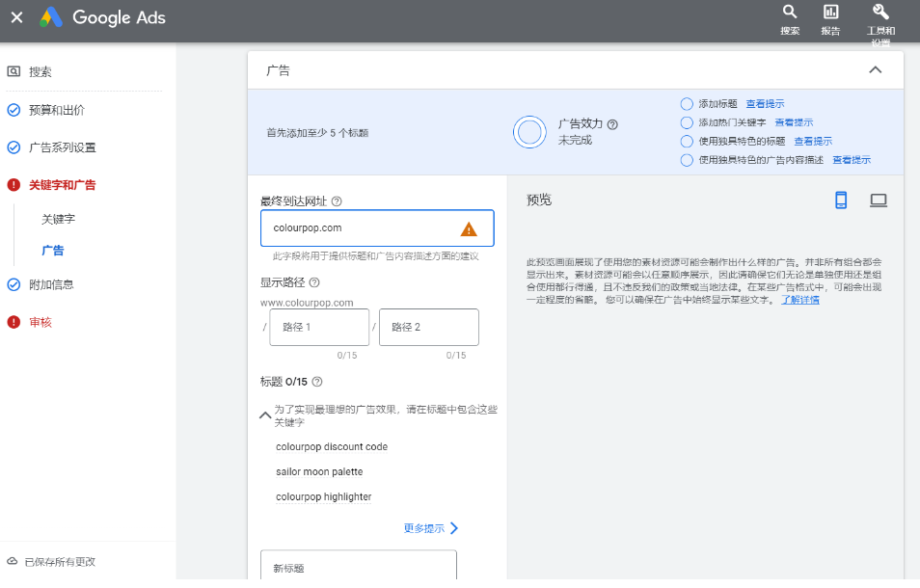Select suggestion colourpop highlighter

coord(323,497)
